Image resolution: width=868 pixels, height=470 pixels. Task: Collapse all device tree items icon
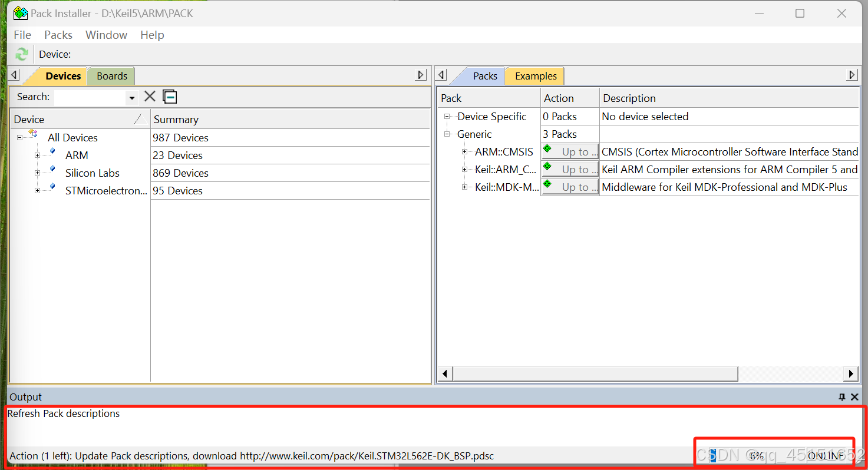point(170,97)
